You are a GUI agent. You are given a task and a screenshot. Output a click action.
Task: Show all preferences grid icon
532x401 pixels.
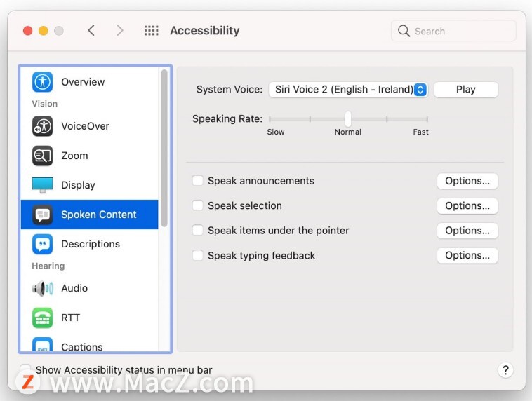click(x=152, y=31)
